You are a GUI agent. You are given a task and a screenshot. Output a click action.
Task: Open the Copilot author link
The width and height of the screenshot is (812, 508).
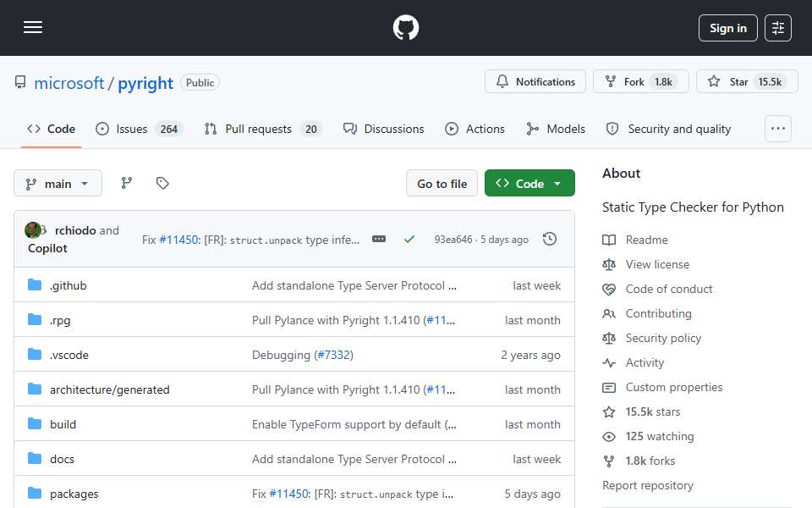click(47, 248)
